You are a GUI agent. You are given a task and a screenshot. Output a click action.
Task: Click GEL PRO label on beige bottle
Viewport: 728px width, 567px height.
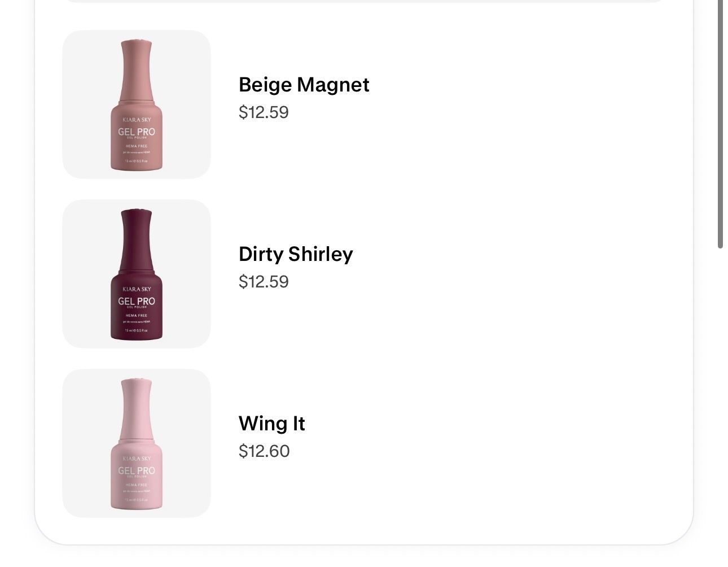pos(137,132)
